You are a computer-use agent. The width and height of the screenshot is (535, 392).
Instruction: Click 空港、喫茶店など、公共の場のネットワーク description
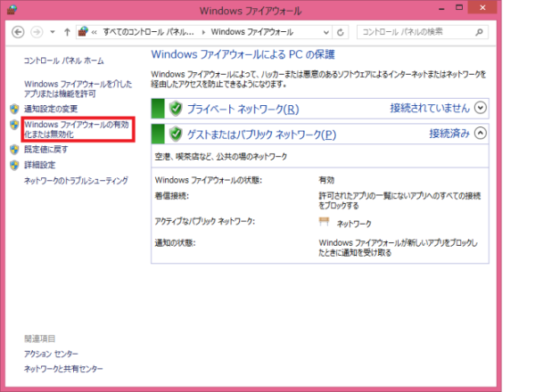(x=221, y=157)
